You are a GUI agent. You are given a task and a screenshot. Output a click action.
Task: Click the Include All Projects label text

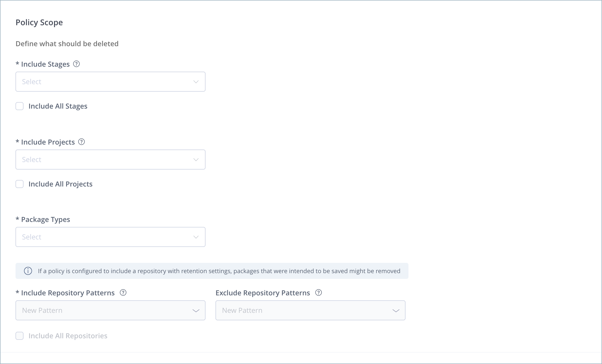click(60, 184)
